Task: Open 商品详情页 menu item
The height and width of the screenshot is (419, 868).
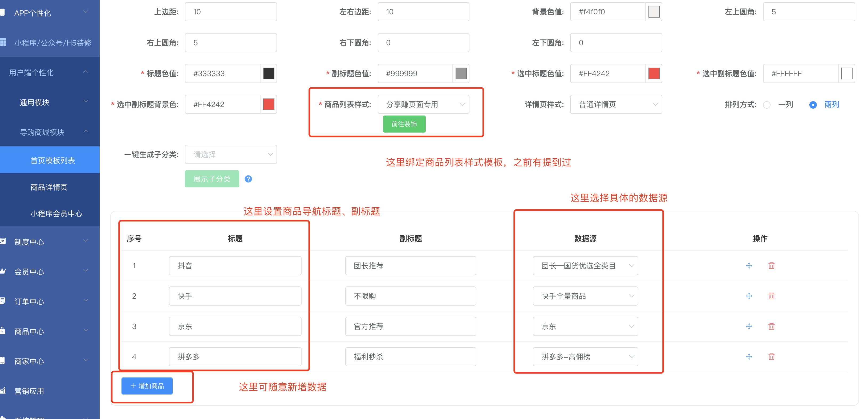Action: click(50, 187)
